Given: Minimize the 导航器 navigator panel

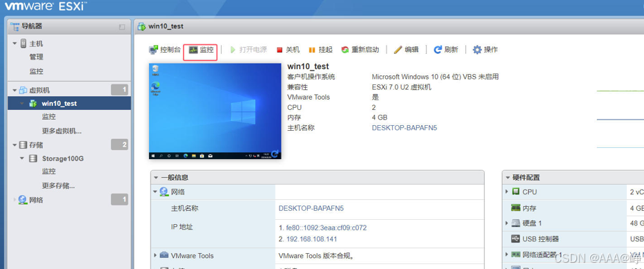Looking at the screenshot, I should pyautogui.click(x=122, y=27).
